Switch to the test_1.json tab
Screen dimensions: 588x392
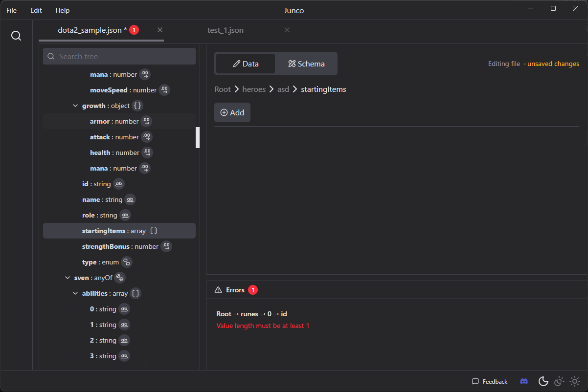coord(226,30)
